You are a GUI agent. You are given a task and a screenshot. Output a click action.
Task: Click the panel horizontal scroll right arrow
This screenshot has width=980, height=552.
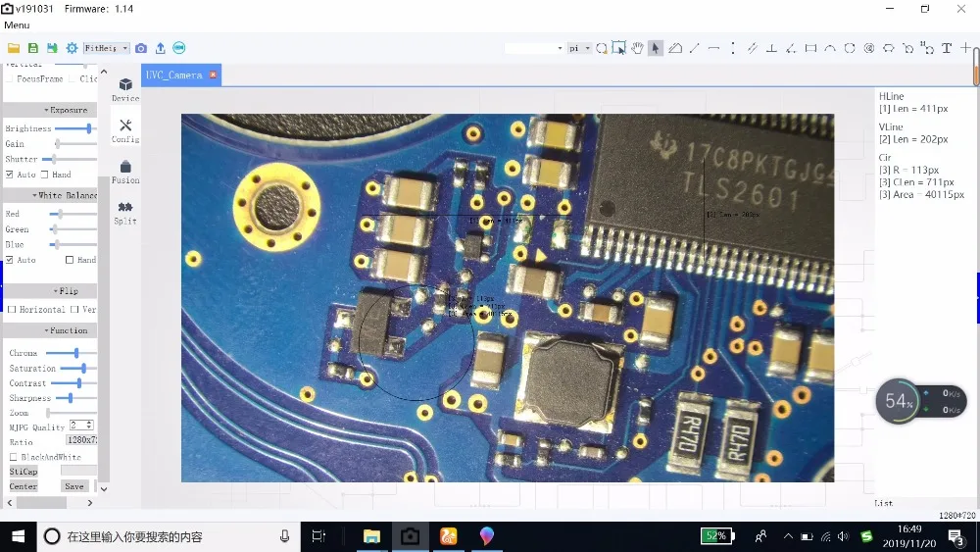click(x=90, y=503)
